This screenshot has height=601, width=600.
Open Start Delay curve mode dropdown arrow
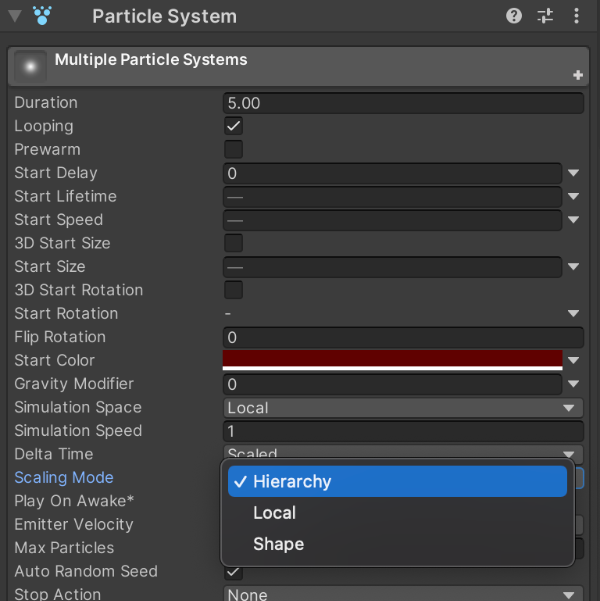click(x=574, y=173)
